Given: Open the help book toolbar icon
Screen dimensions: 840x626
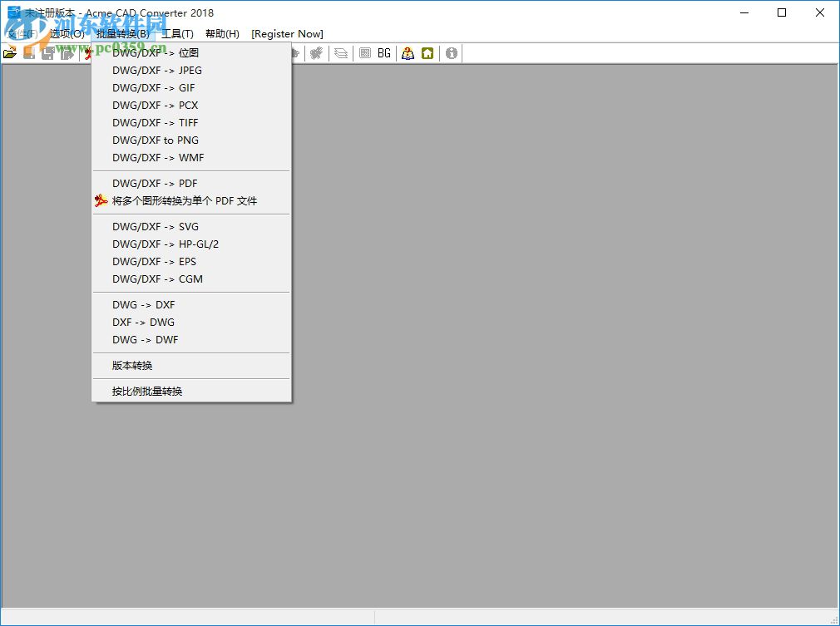Looking at the screenshot, I should point(408,53).
